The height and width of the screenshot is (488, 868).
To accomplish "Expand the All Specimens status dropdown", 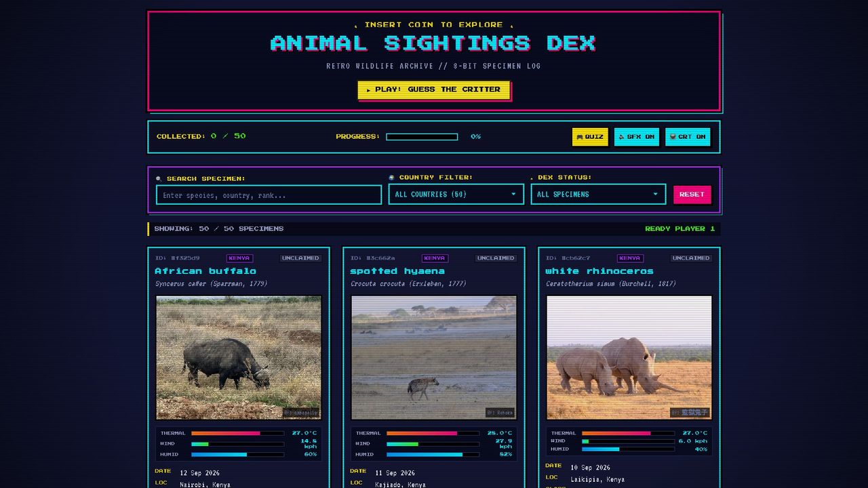I will 598,195.
